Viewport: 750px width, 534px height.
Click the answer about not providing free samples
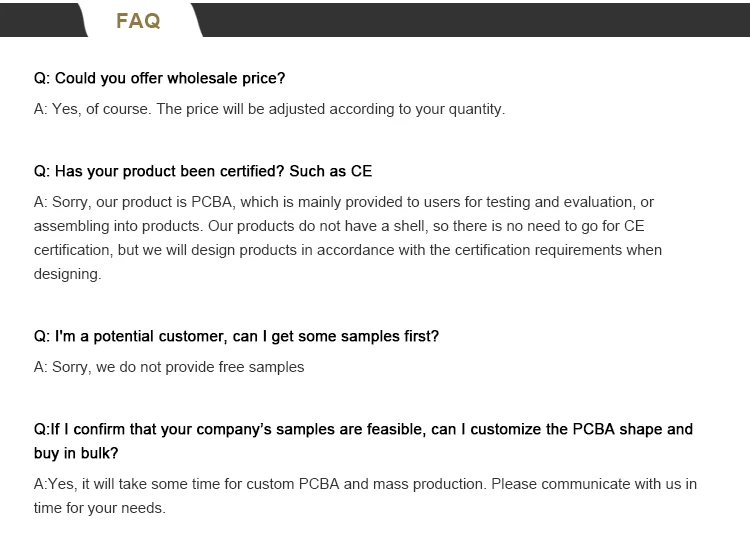point(169,367)
